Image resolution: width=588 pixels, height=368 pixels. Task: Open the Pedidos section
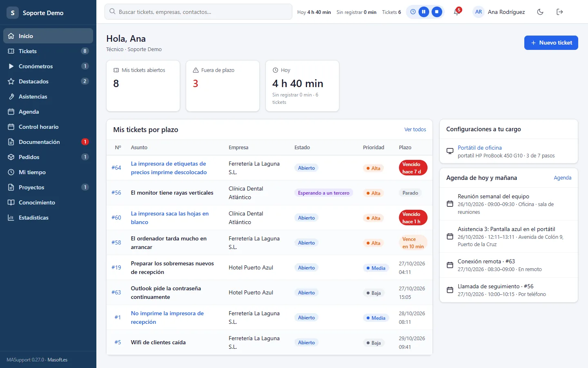coord(48,157)
